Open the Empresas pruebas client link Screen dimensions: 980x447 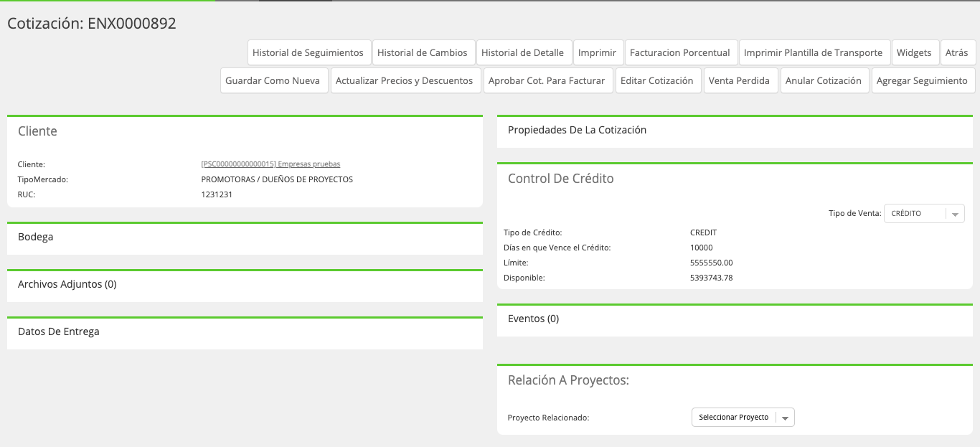click(271, 164)
